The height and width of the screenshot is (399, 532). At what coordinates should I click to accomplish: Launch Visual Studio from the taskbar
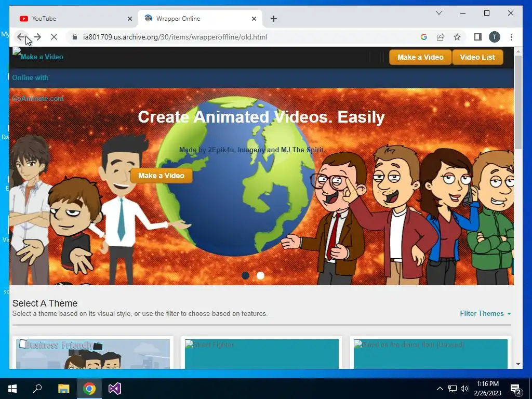tap(115, 389)
